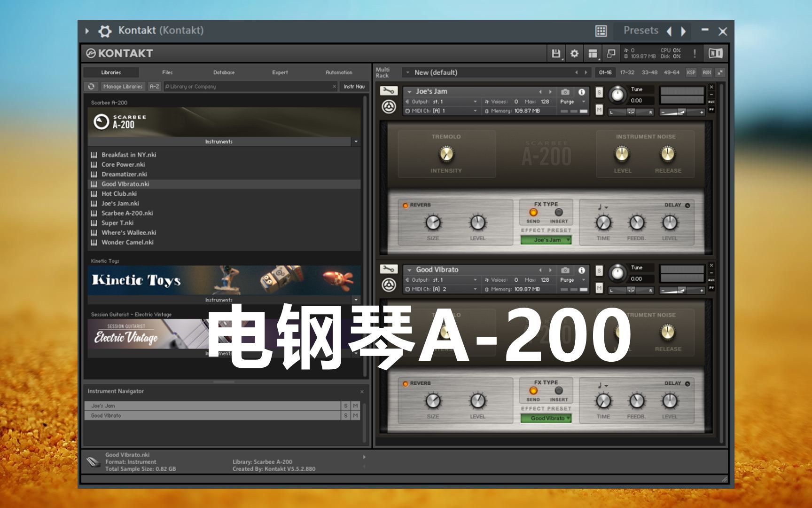Switch to the Database tab
812x508 pixels.
click(x=224, y=72)
